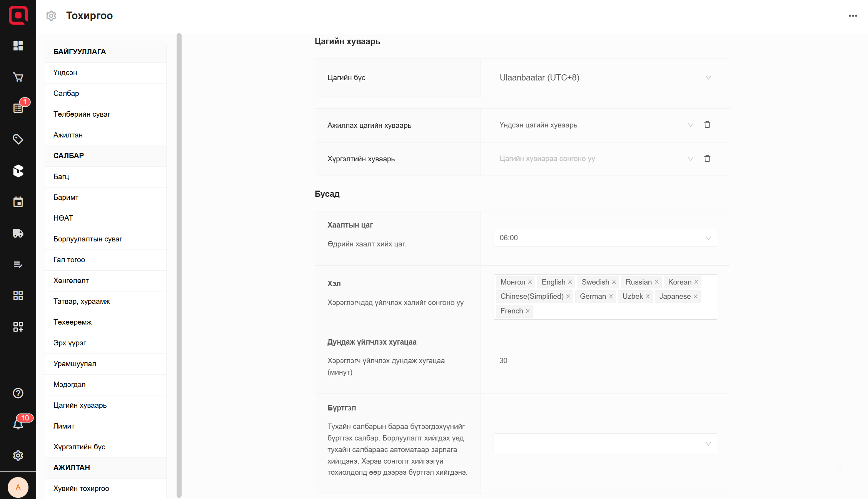
Task: Open the calendar sidebar icon
Action: (18, 202)
